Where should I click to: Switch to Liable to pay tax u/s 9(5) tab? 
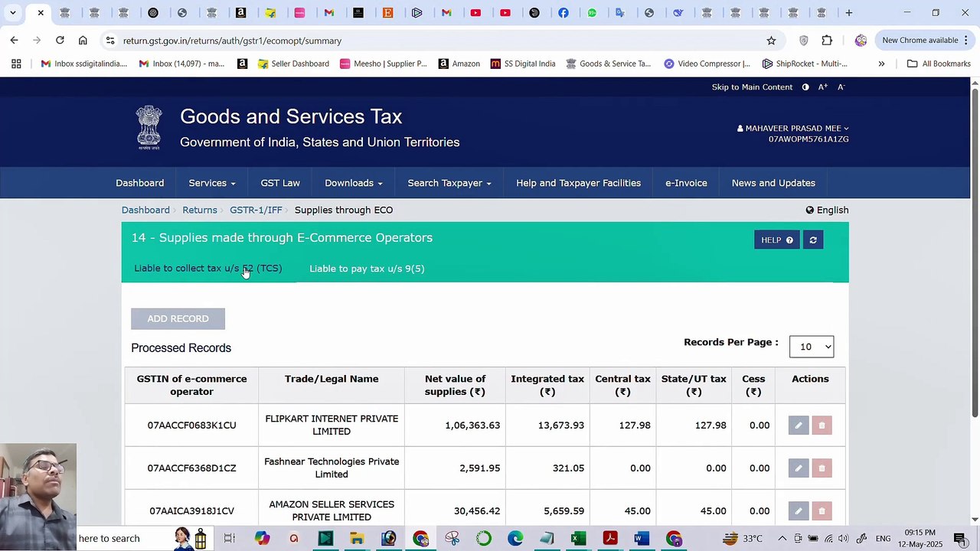pos(367,269)
